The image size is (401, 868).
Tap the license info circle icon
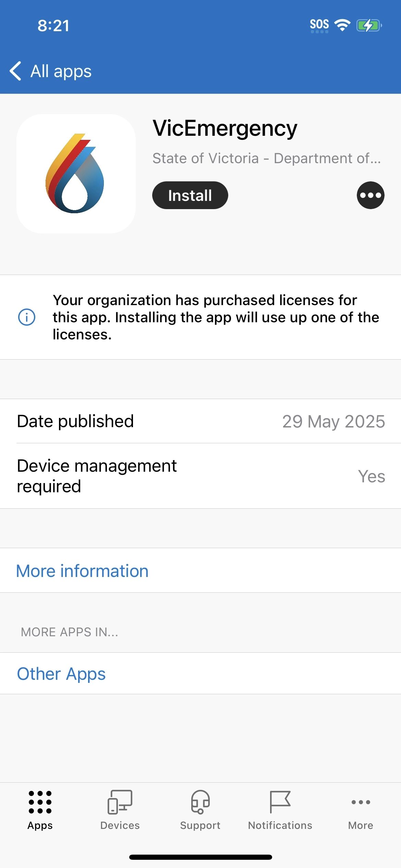click(26, 317)
